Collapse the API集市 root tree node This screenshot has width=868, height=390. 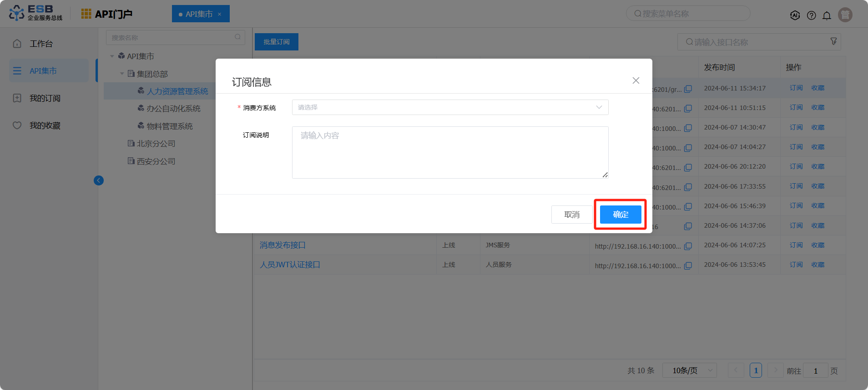(x=112, y=56)
